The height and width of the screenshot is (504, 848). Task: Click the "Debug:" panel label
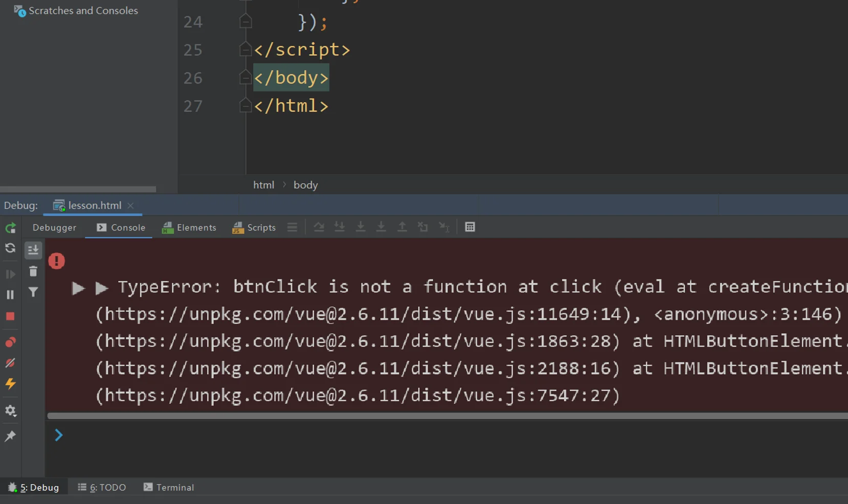[21, 205]
